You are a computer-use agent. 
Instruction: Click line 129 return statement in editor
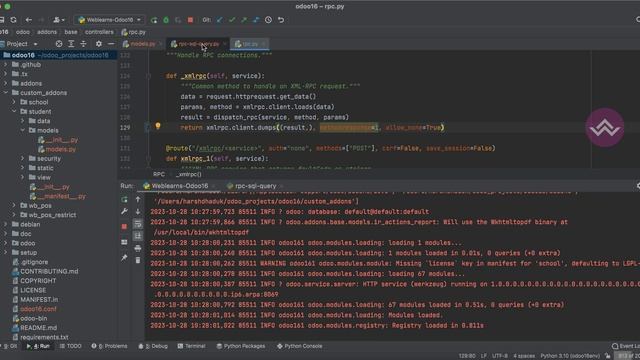[312, 127]
